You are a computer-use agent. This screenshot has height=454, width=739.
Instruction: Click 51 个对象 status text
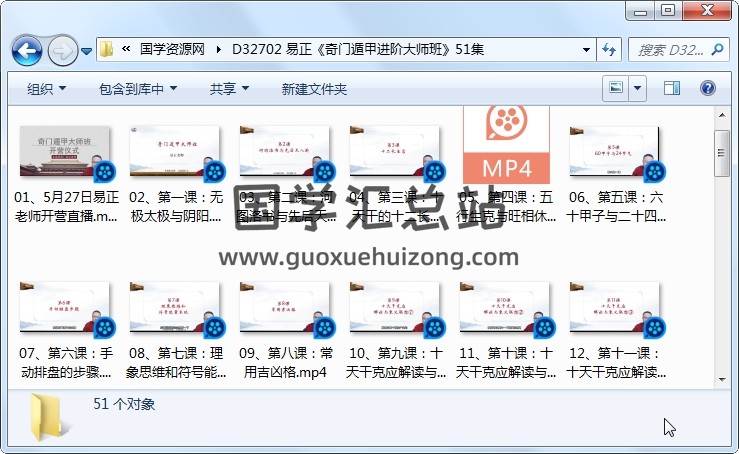click(124, 404)
